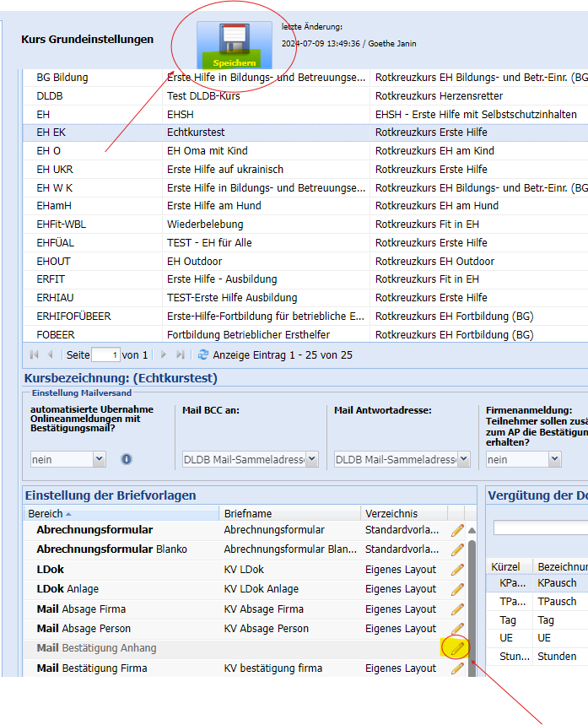Sort templates by the Briefname column

(248, 513)
